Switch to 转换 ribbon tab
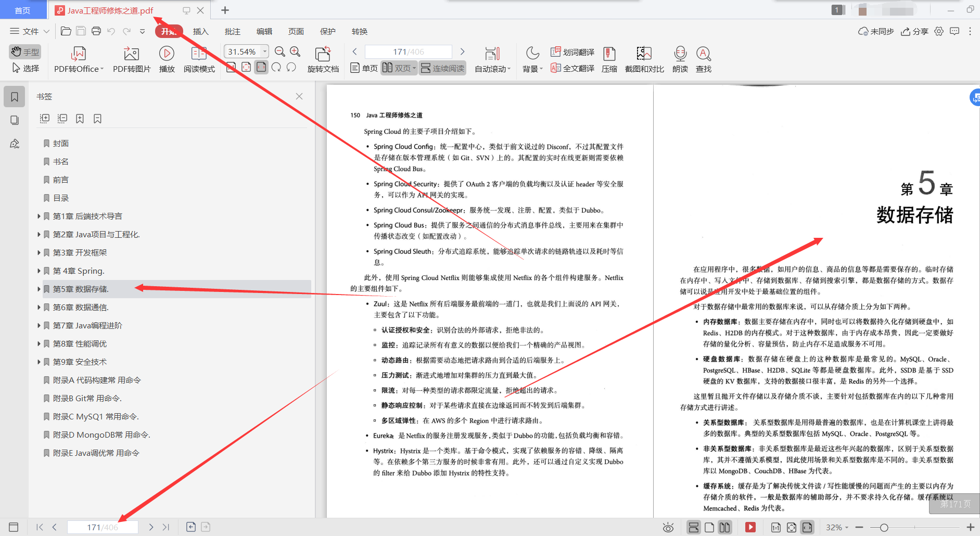 (x=359, y=31)
